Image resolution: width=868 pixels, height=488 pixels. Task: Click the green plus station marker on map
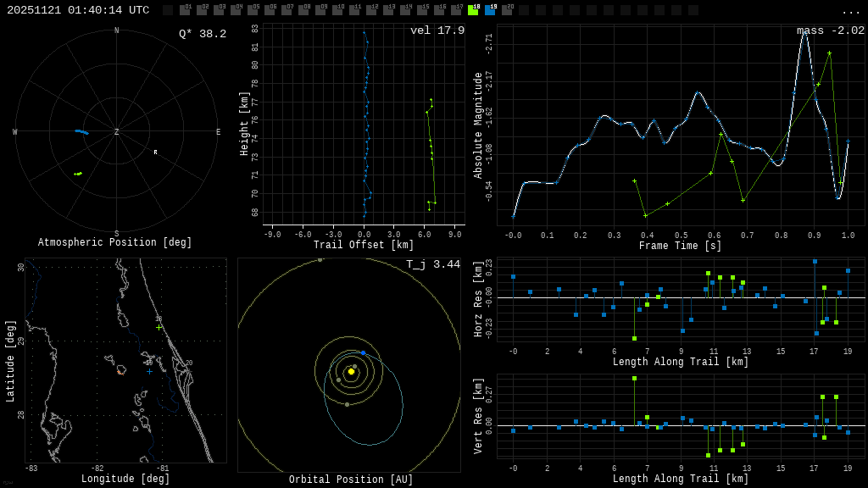tap(159, 327)
